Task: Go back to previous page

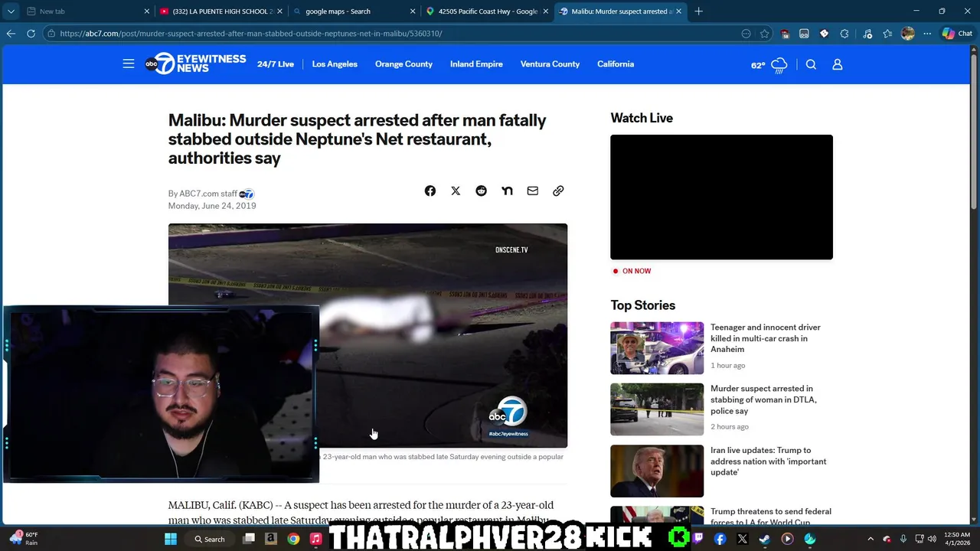Action: 11,34
